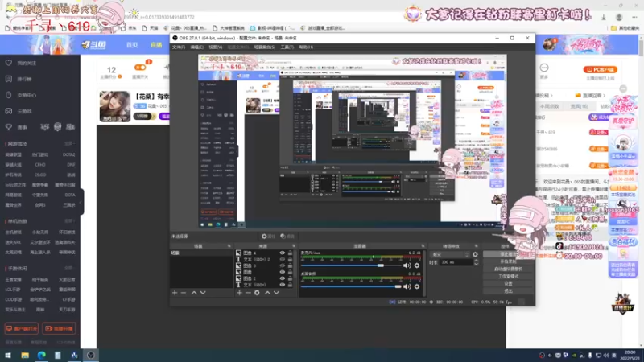Open 我的关注 heart icon in Douyu sidebar

point(9,63)
